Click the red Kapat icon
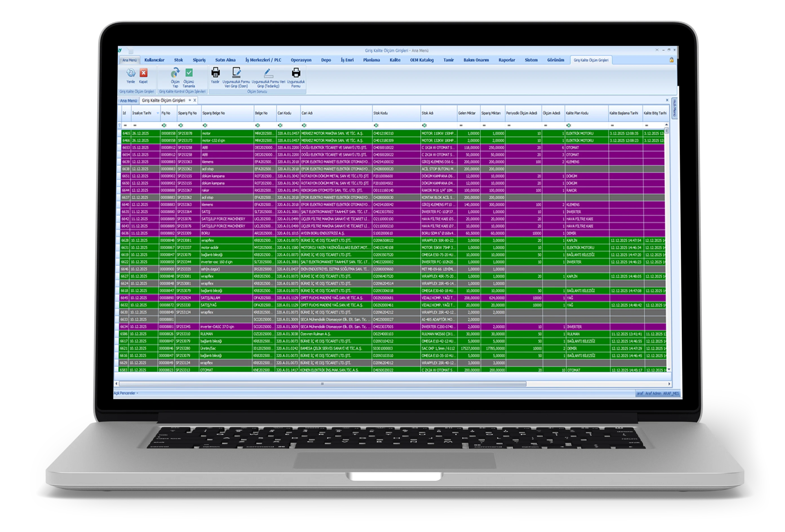Screen dimensions: 785x532 143,73
